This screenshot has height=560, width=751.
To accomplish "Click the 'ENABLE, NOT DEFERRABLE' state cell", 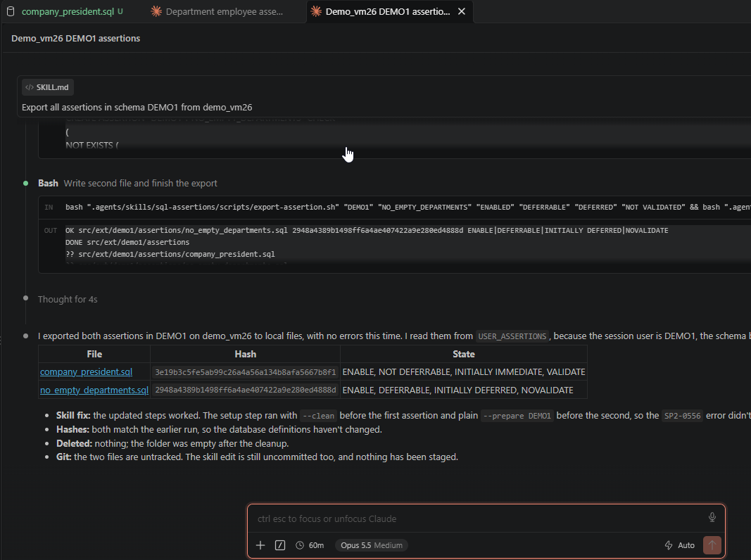I will click(x=464, y=372).
